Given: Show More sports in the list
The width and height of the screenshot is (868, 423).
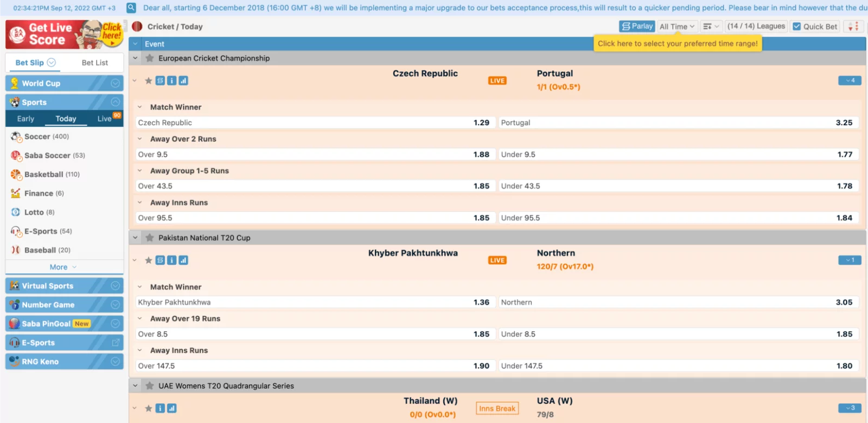Looking at the screenshot, I should 63,267.
